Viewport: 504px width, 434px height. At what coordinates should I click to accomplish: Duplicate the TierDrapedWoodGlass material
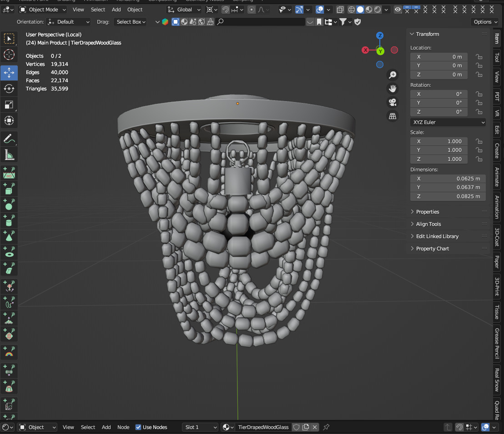(x=306, y=427)
